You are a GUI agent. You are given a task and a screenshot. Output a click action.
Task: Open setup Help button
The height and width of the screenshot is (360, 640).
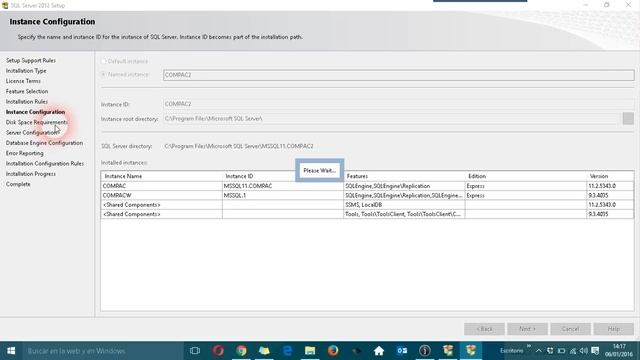click(x=613, y=329)
